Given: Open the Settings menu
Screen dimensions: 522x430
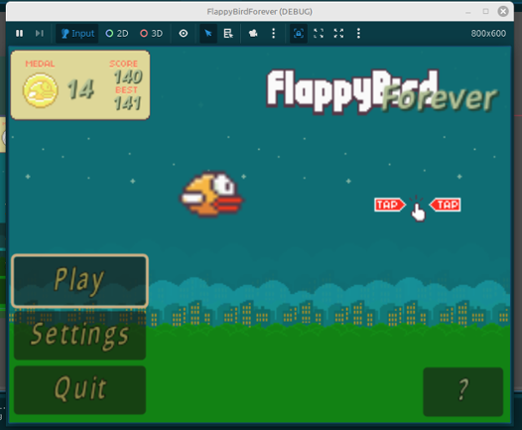Looking at the screenshot, I should coord(80,335).
